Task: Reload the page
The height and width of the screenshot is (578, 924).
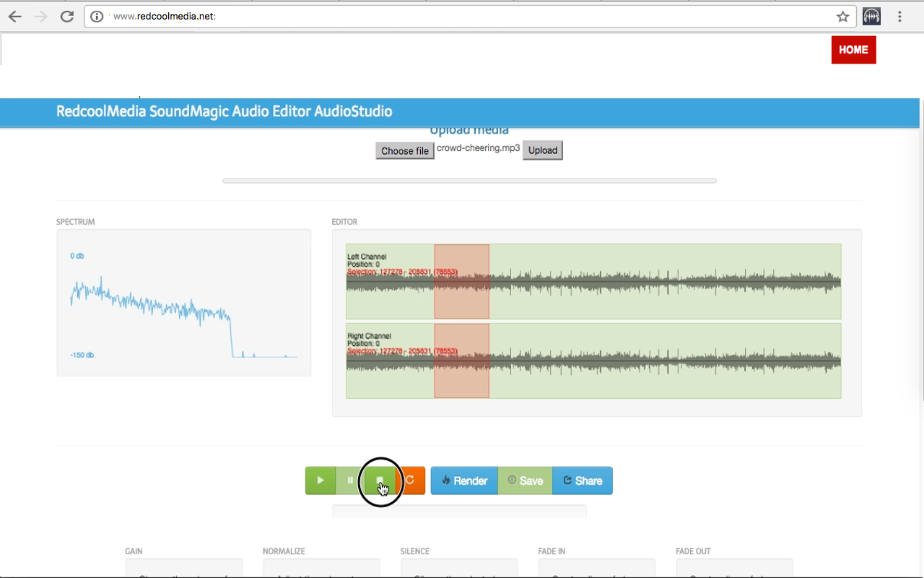Action: click(67, 16)
